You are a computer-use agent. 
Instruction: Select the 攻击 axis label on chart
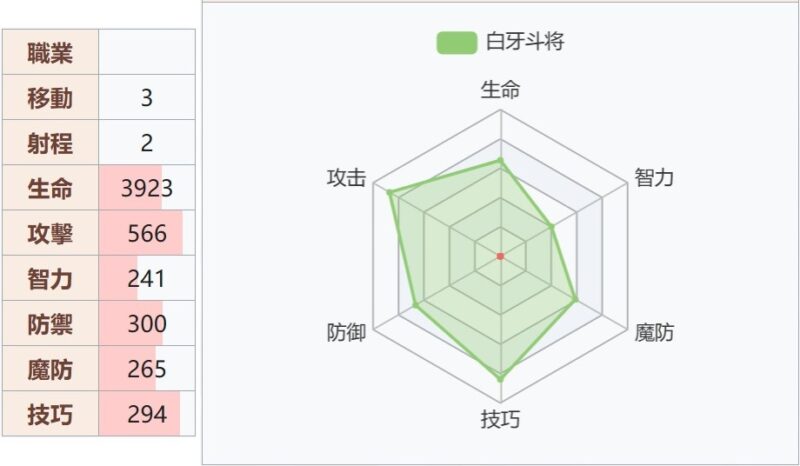tap(346, 178)
